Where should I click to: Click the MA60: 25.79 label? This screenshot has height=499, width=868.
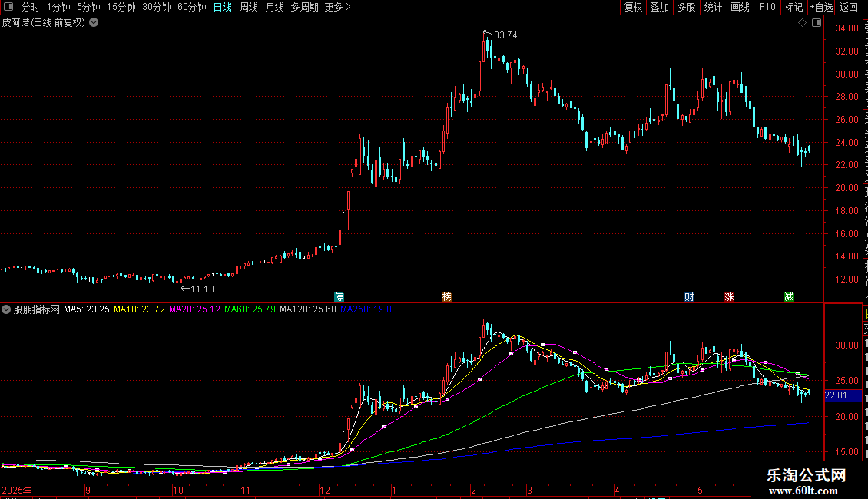[x=250, y=309]
